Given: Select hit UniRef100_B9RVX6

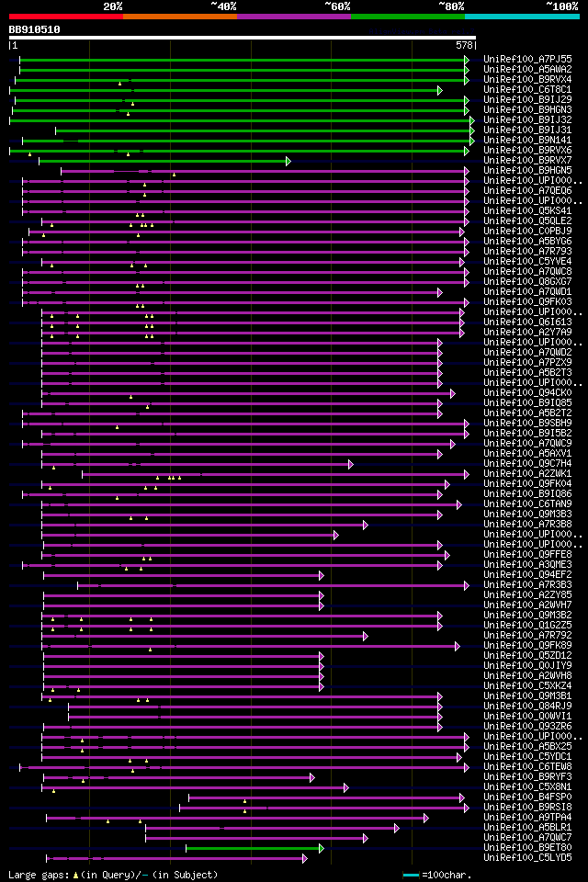Looking at the screenshot, I should tap(527, 150).
